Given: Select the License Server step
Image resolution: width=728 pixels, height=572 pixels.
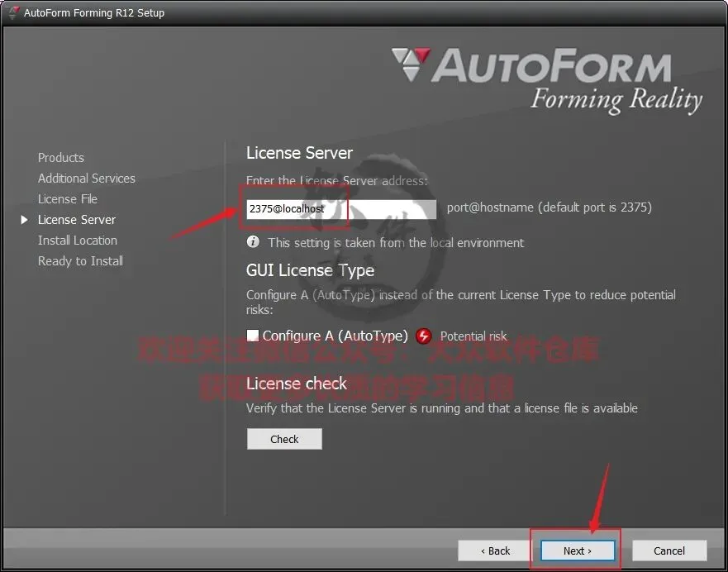Looking at the screenshot, I should [77, 220].
